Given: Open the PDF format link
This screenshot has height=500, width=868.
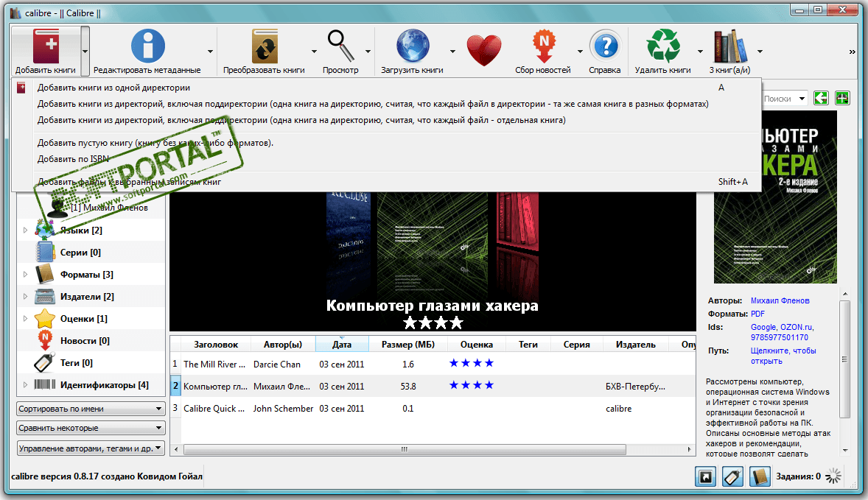Looking at the screenshot, I should pos(757,314).
